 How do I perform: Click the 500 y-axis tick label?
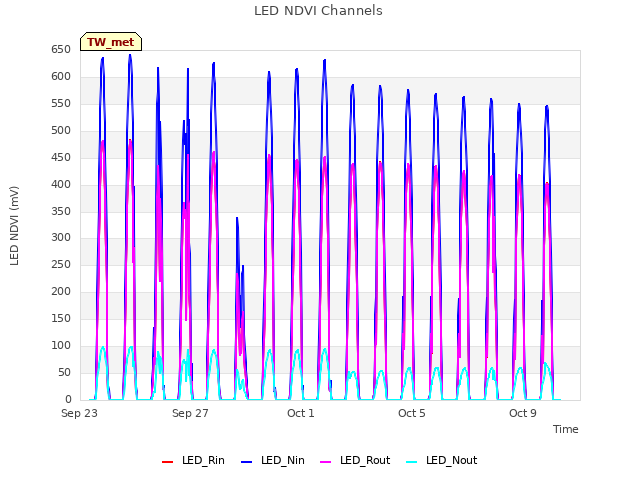coord(61,131)
